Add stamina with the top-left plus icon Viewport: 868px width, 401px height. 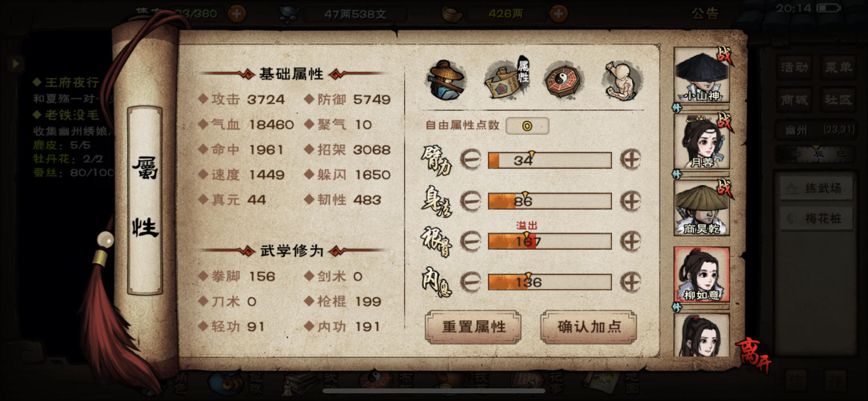[x=236, y=14]
